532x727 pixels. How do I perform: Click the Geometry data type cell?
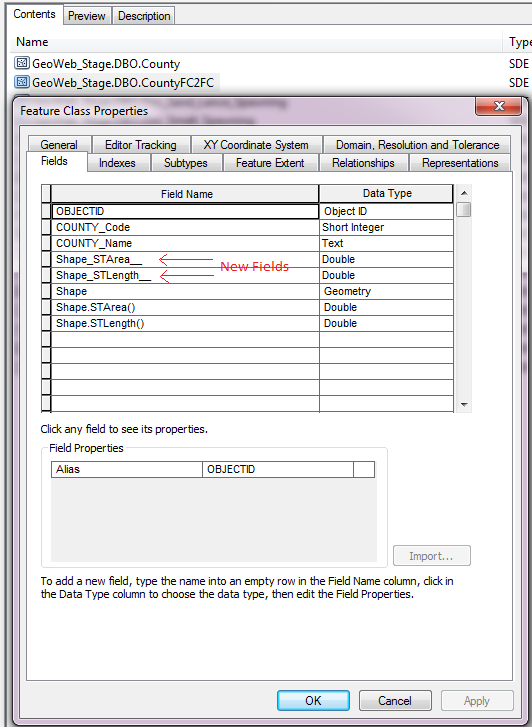click(386, 291)
